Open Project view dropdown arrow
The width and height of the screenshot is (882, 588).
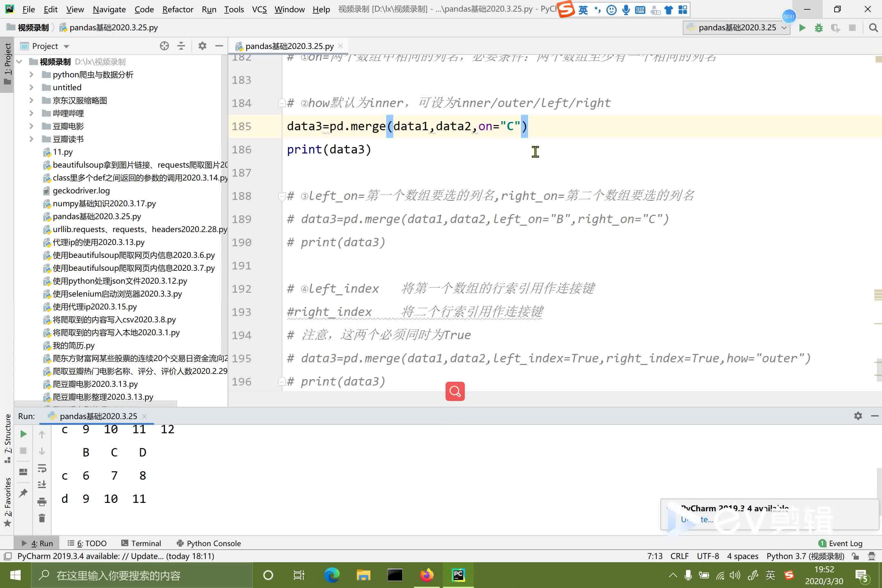tap(66, 46)
